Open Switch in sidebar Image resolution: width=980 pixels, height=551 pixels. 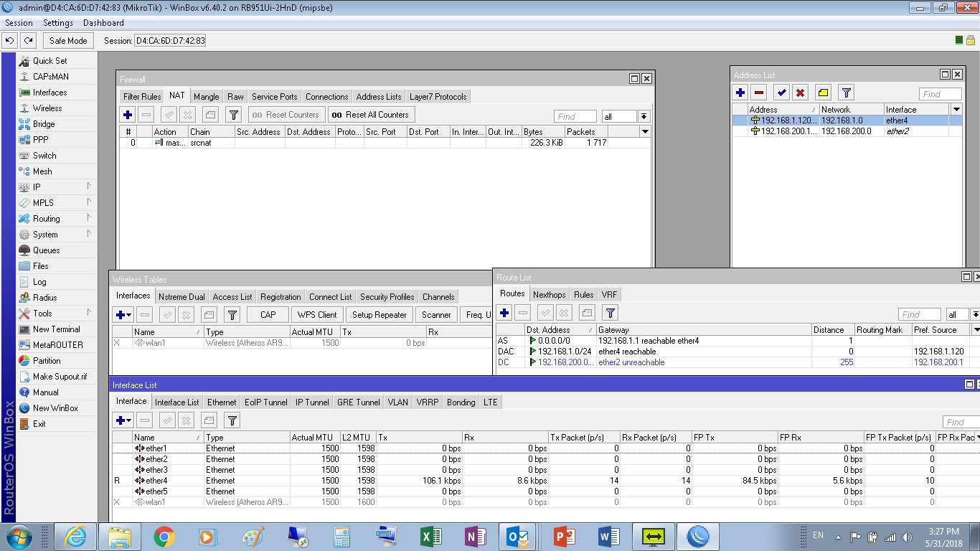click(44, 156)
